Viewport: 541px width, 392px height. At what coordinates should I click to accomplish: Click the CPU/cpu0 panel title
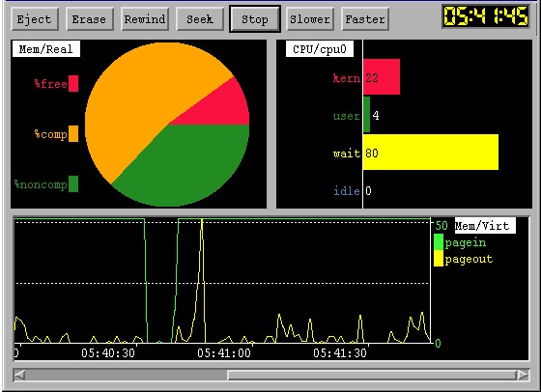coord(320,49)
